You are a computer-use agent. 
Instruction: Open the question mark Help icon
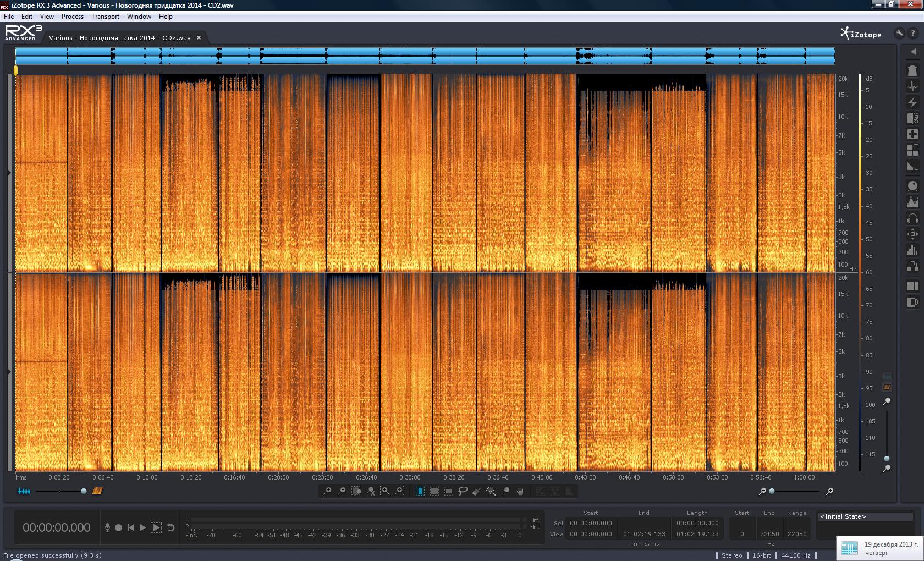912,34
